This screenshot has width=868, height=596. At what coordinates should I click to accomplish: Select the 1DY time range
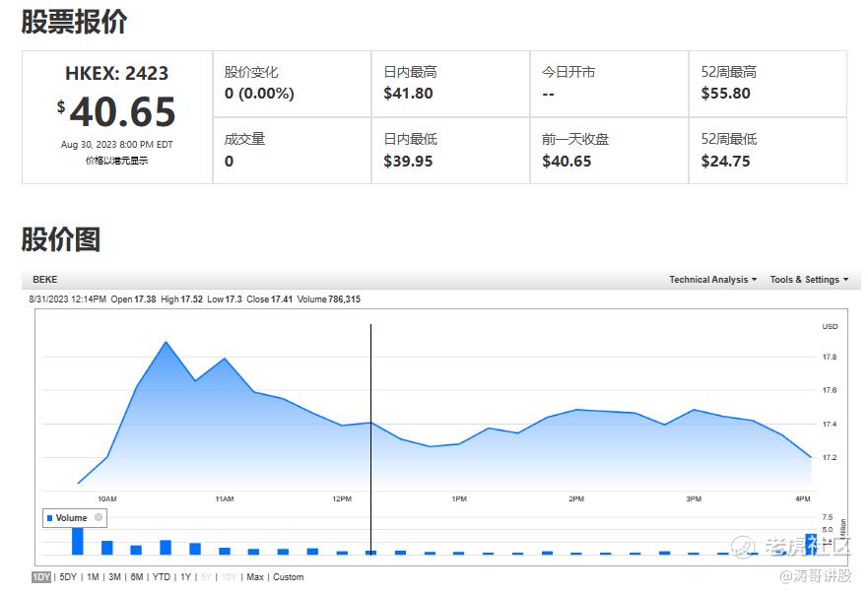pos(41,577)
